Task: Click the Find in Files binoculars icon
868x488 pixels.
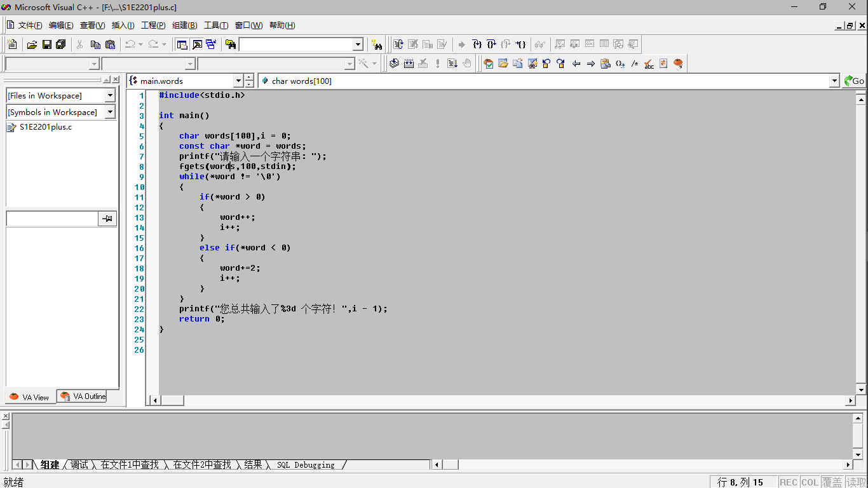Action: pos(230,44)
